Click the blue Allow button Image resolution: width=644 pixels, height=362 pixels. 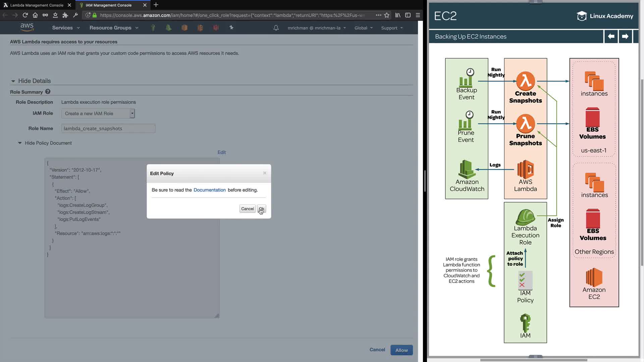401,350
